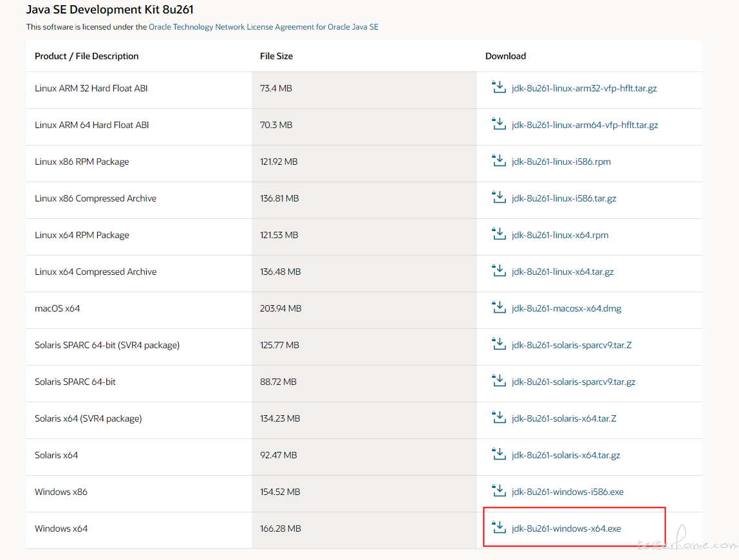
Task: Click download icon for jdk-8u261-linux-arm32-vfp-hflt.tar.gz
Action: 499,87
